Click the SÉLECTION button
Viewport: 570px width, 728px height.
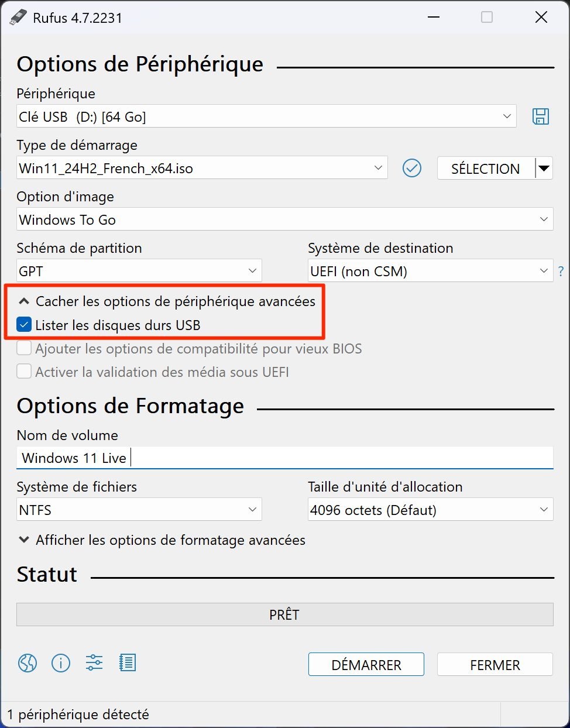tap(486, 169)
